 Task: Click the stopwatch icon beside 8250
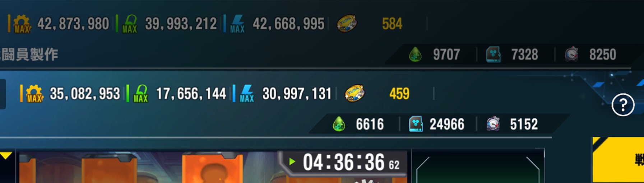coord(571,55)
